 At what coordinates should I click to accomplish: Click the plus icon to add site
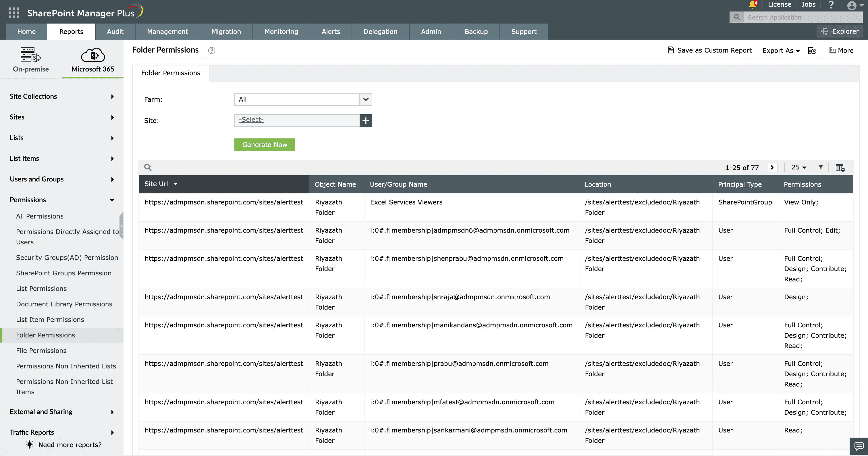pyautogui.click(x=366, y=121)
